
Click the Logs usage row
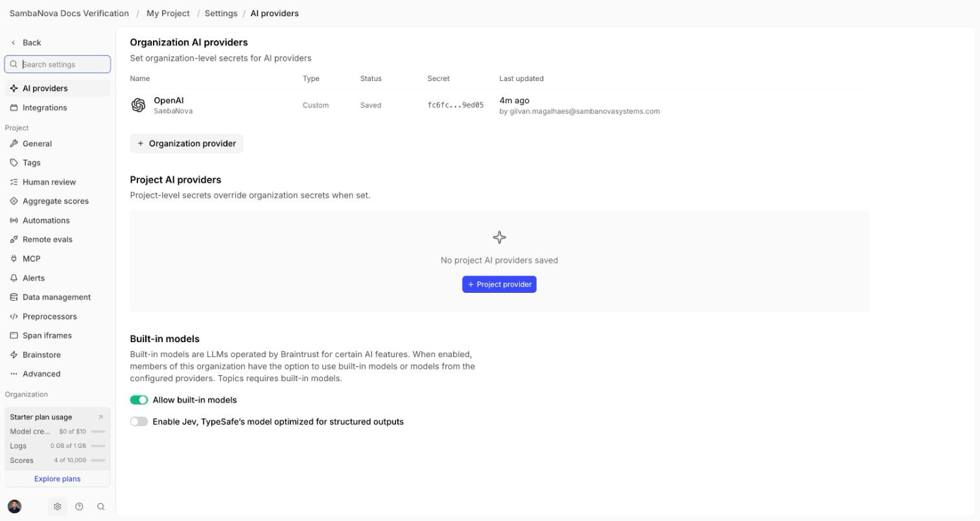click(x=58, y=446)
